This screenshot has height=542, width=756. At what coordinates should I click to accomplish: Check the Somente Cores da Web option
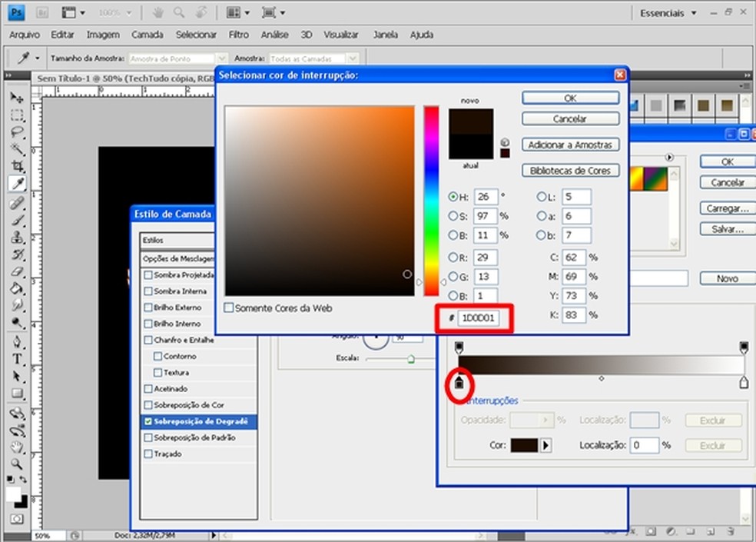(229, 308)
